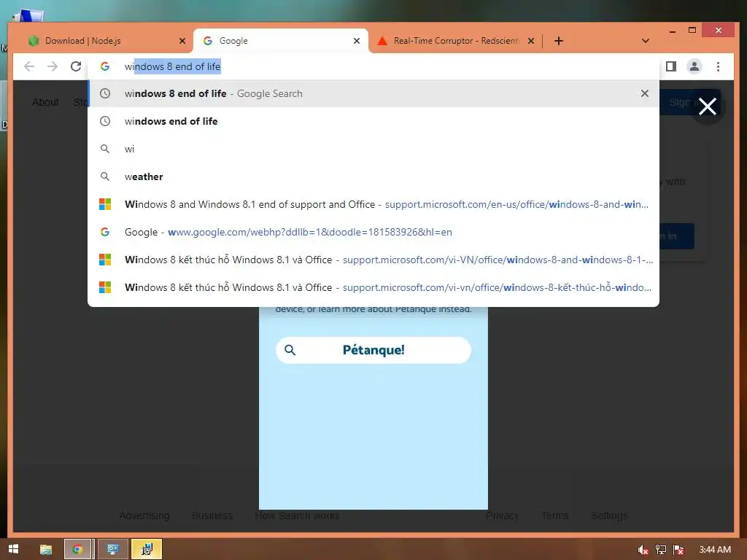
Task: Click the Chrome taskbar icon
Action: pos(77,550)
